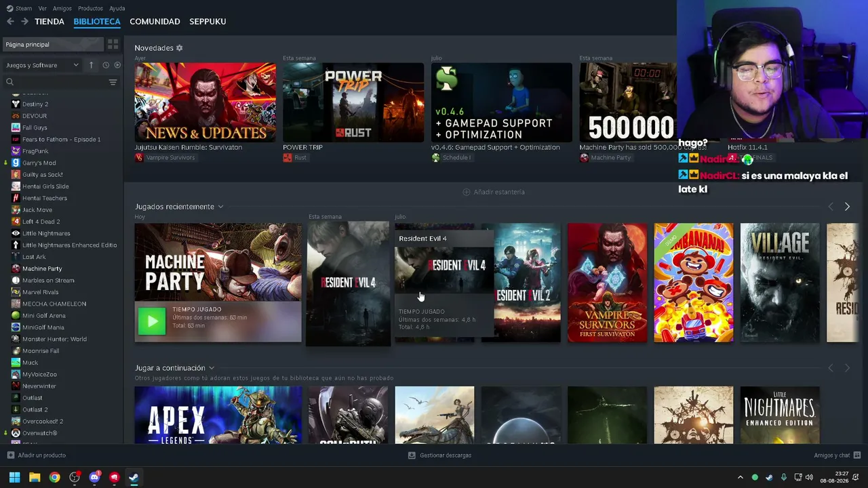This screenshot has height=488, width=868.
Task: Switch to the BIBLIOTECA tab
Action: 97,22
